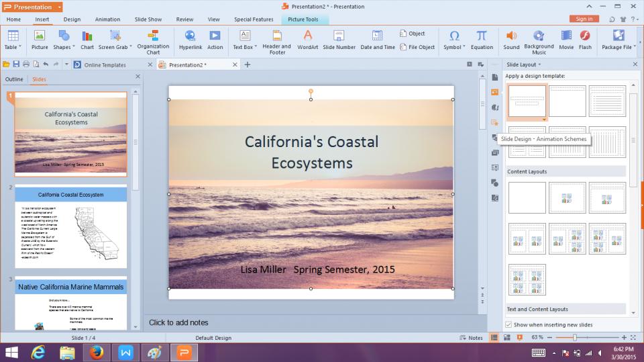Open File Explorer from taskbar
Viewport: 644px width, 362px height.
tap(67, 353)
